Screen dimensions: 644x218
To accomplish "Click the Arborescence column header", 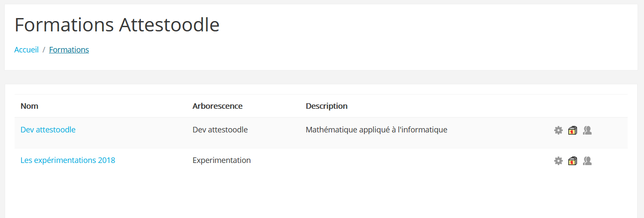I will pos(217,106).
